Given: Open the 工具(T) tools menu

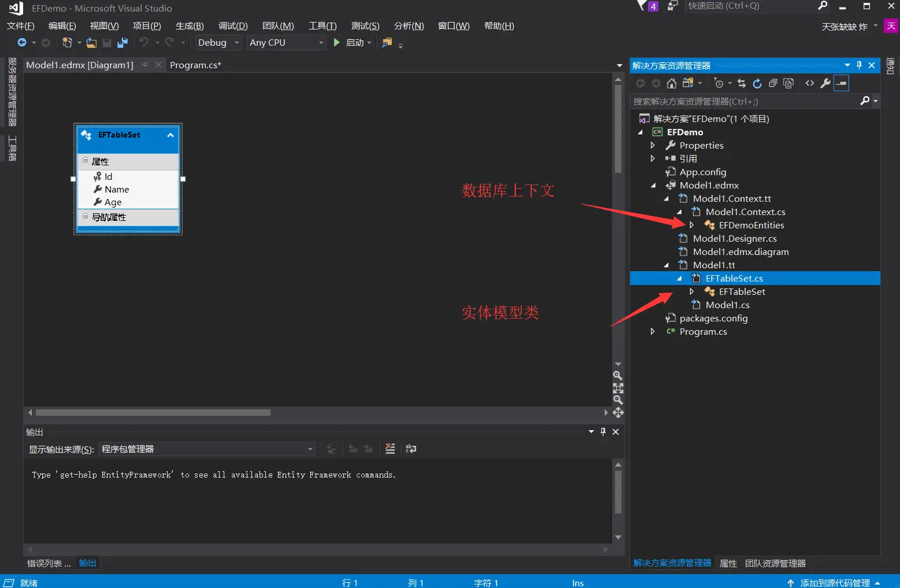Looking at the screenshot, I should pos(323,26).
